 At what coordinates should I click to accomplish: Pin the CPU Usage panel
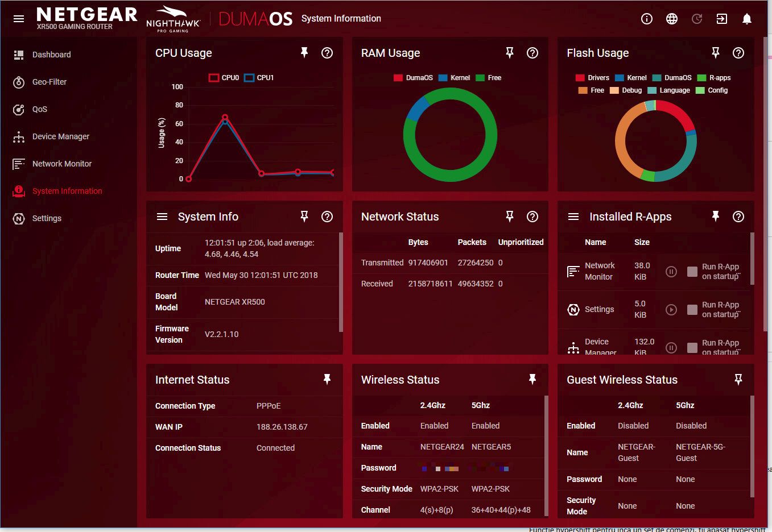pyautogui.click(x=304, y=53)
